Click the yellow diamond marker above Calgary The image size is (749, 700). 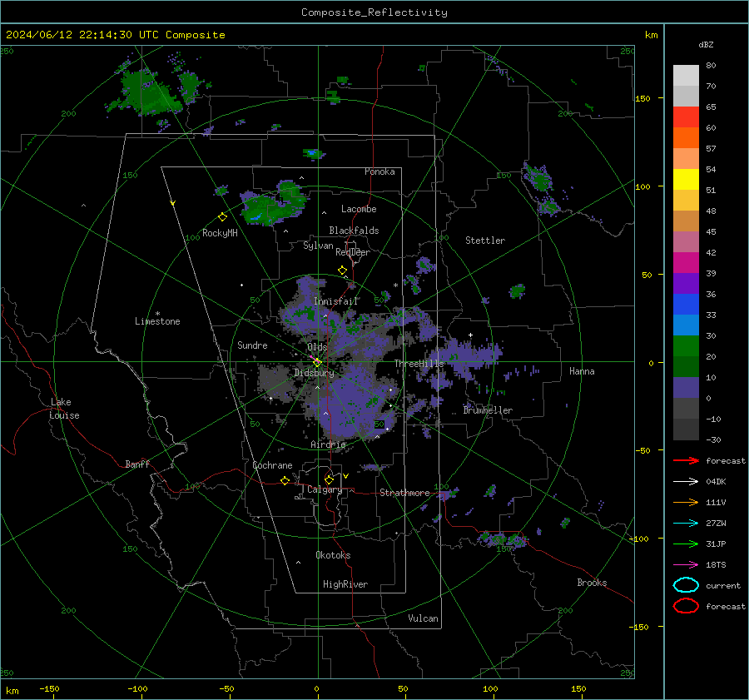click(x=329, y=479)
